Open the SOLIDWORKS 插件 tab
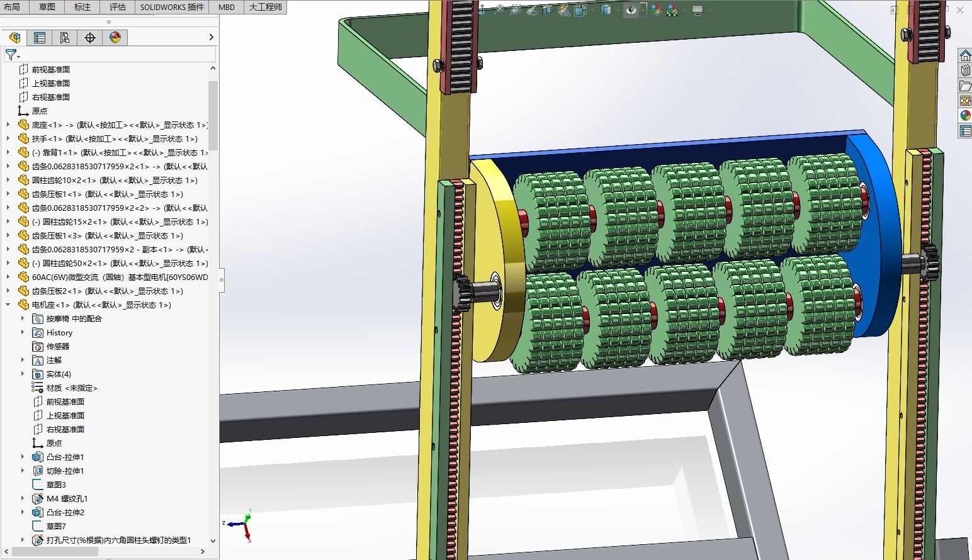This screenshot has width=972, height=560. (x=172, y=7)
